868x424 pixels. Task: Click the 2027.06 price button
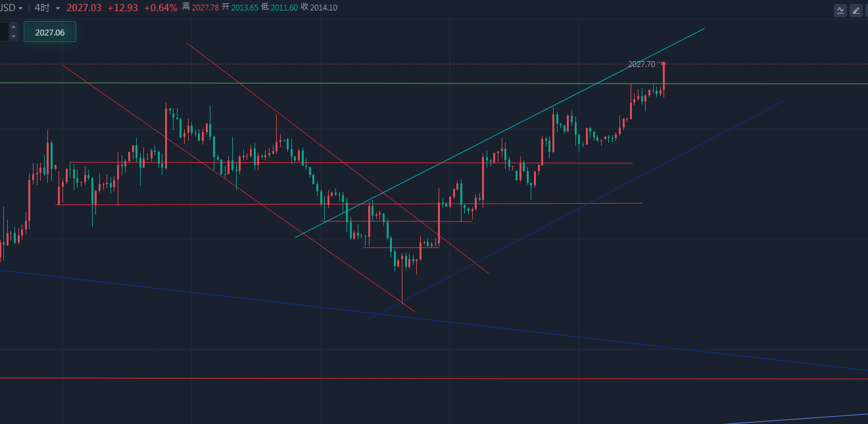[x=50, y=32]
